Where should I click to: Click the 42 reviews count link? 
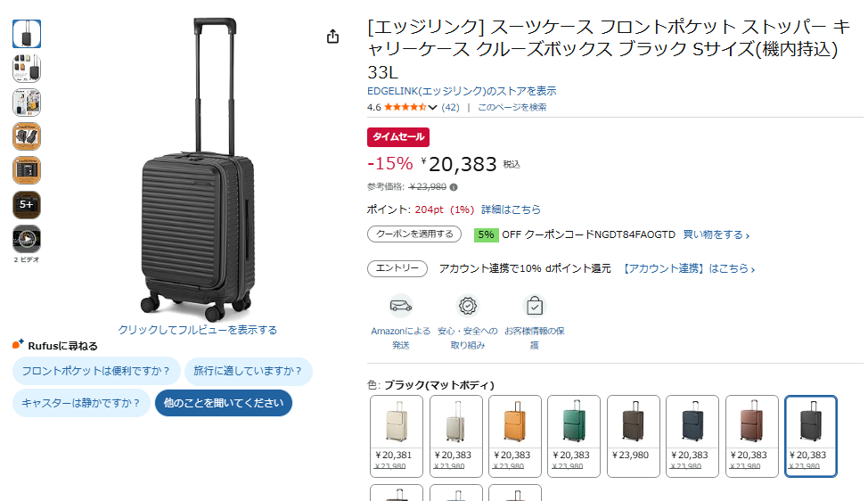pyautogui.click(x=451, y=107)
